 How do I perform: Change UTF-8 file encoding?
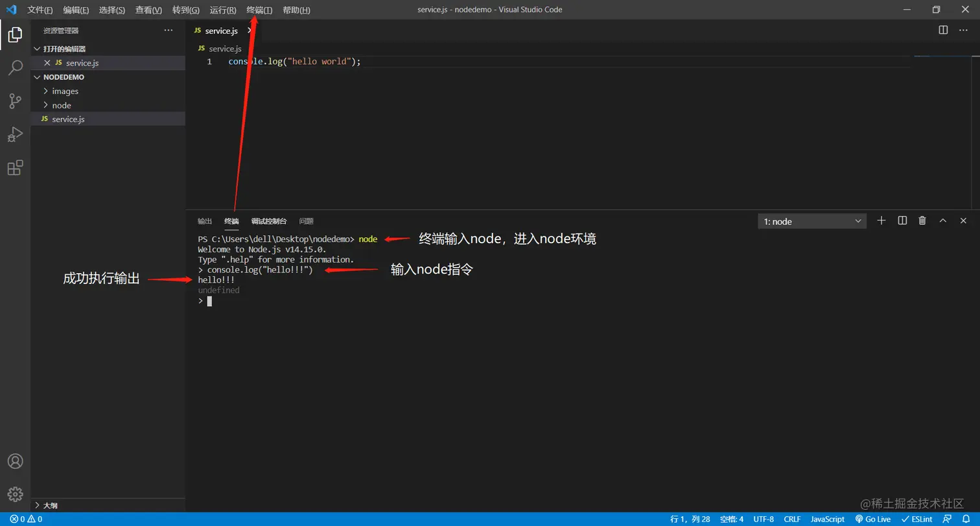click(x=764, y=519)
